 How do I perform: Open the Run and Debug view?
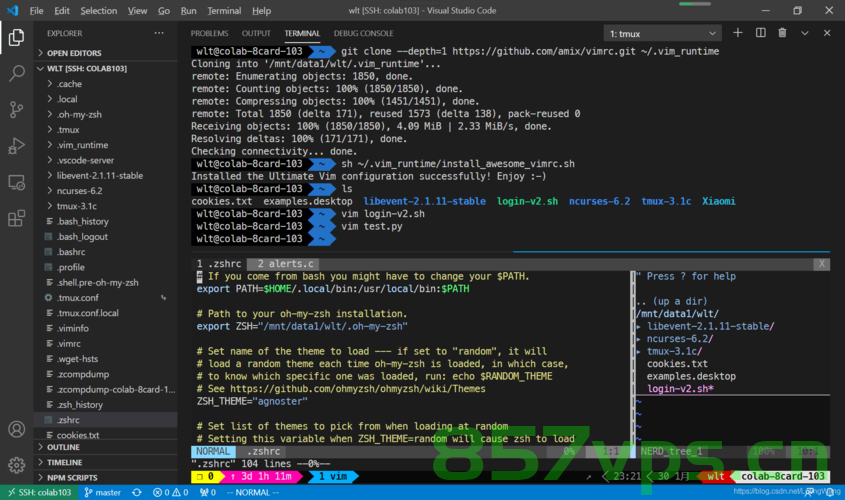(x=16, y=146)
